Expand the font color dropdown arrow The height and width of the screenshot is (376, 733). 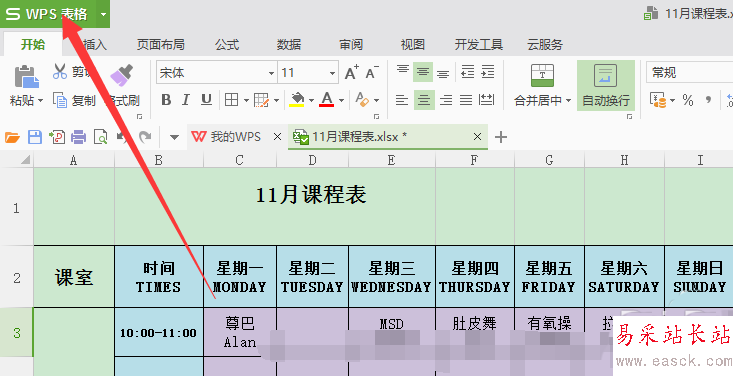pos(341,100)
